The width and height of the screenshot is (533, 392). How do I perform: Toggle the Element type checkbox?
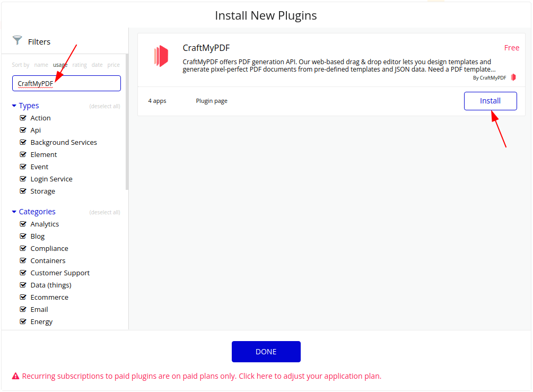pos(23,155)
